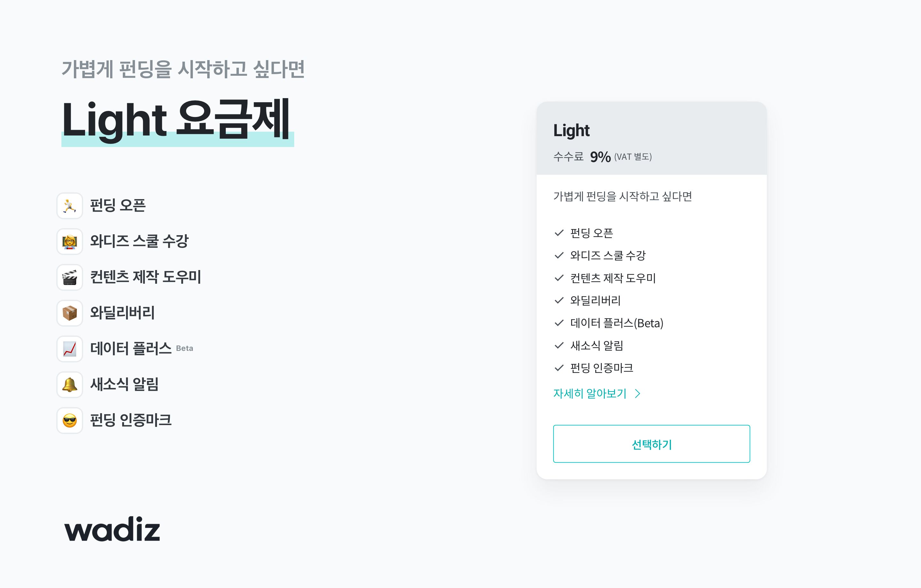The width and height of the screenshot is (921, 588).
Task: Click the clapperboard 컨텐츠 제작 도우미 icon
Action: coord(70,277)
